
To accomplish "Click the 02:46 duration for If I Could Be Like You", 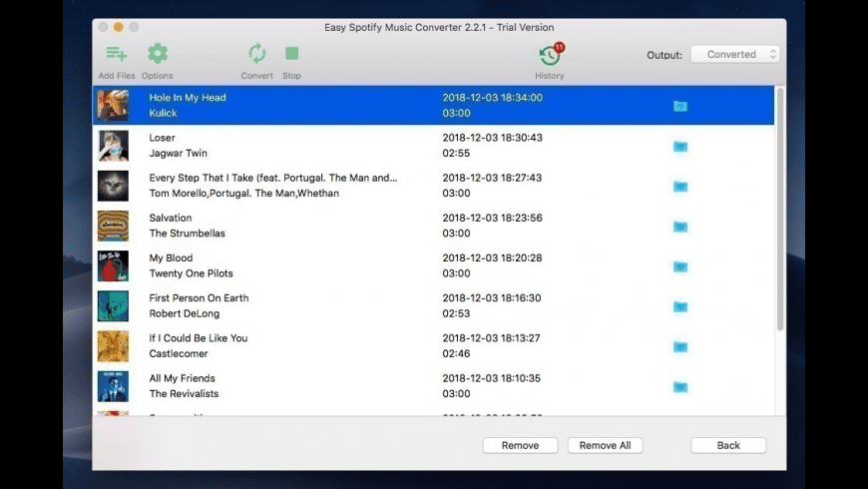I will (456, 353).
